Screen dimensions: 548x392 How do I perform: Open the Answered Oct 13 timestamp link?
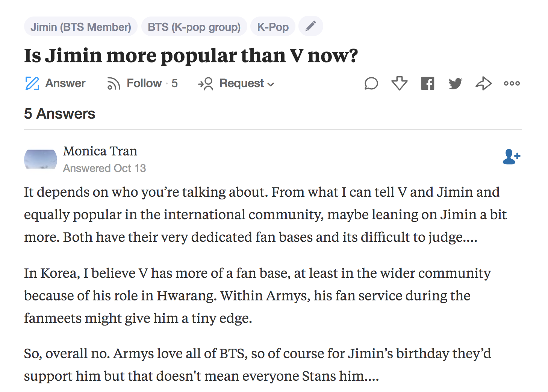tap(104, 168)
